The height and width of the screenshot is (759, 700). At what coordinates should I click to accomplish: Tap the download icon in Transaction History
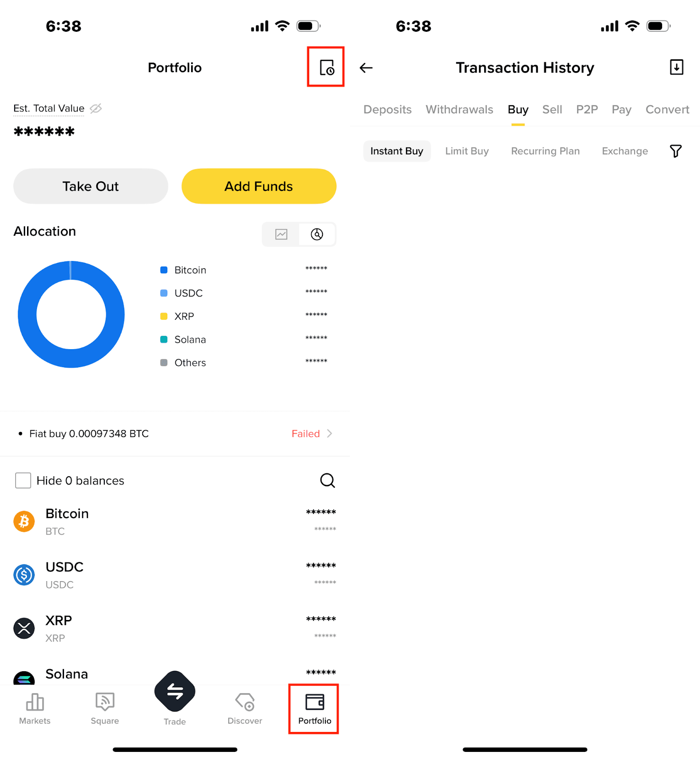point(676,67)
